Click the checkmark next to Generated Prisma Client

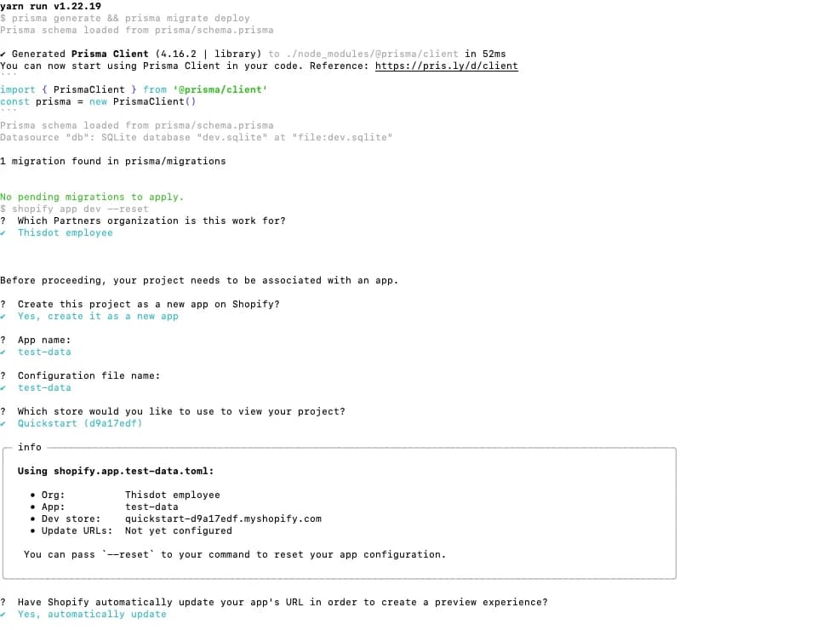coord(3,54)
